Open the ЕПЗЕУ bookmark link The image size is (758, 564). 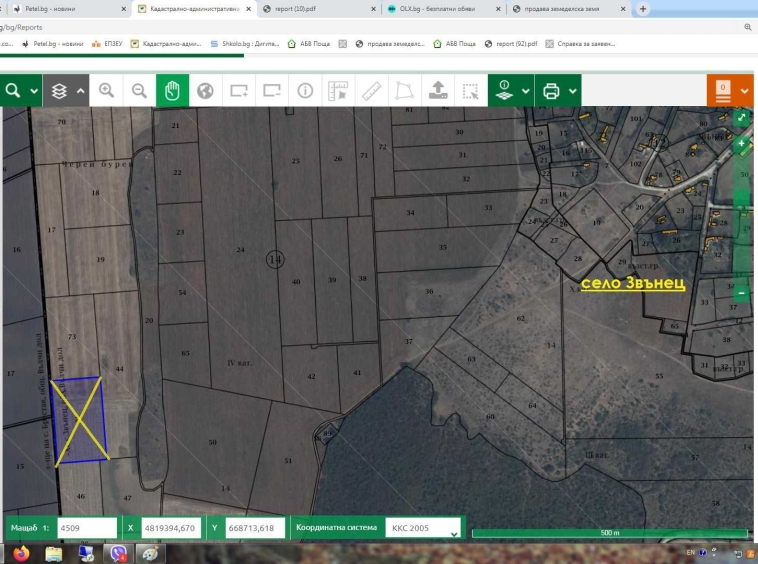[112, 44]
